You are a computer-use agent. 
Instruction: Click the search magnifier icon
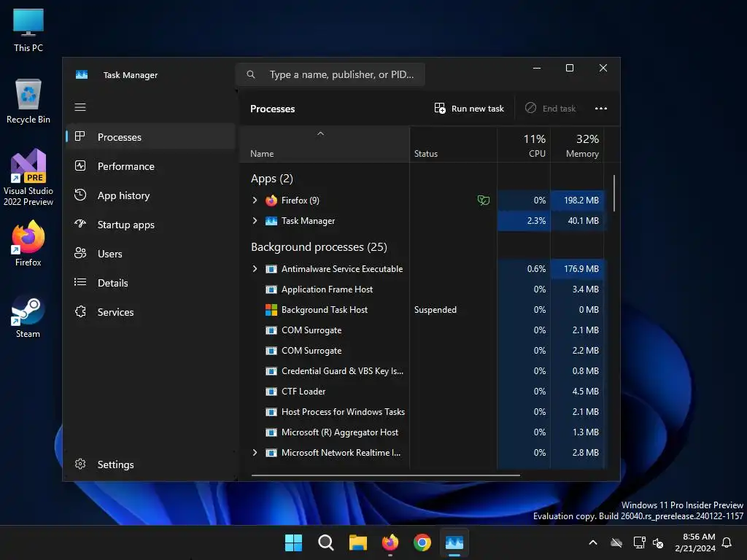(x=251, y=74)
